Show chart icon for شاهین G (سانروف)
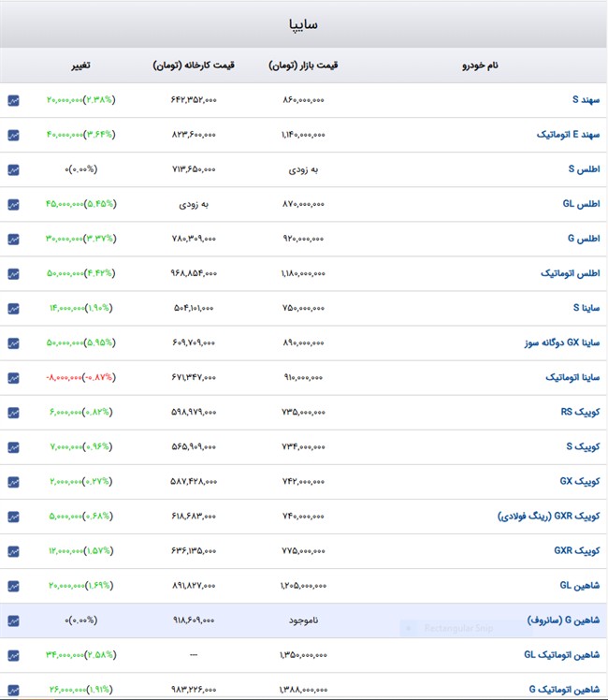 pyautogui.click(x=13, y=620)
